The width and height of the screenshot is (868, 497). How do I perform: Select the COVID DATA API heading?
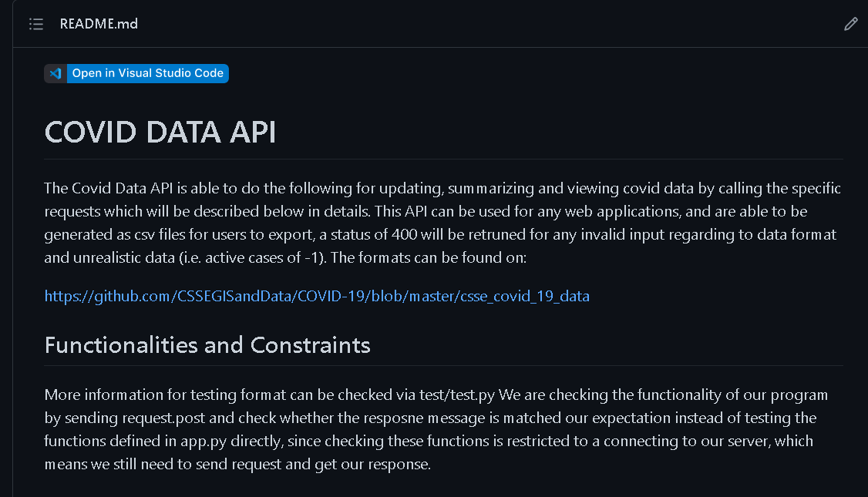click(160, 132)
